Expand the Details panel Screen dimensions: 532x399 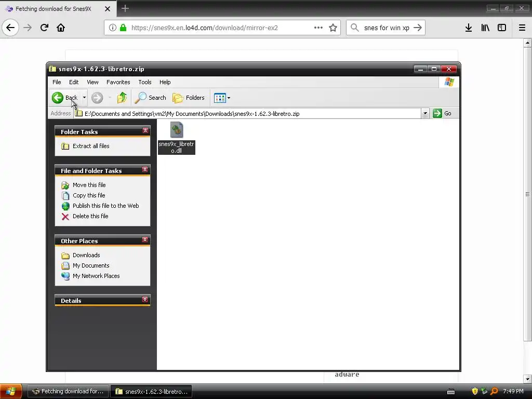point(145,299)
